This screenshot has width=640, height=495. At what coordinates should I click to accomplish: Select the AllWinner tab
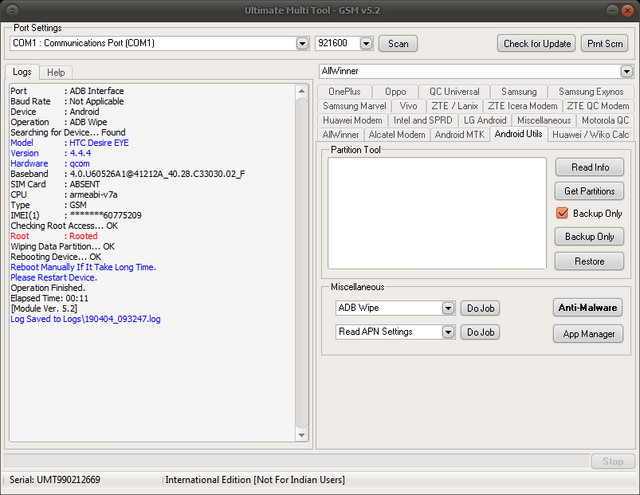(340, 135)
